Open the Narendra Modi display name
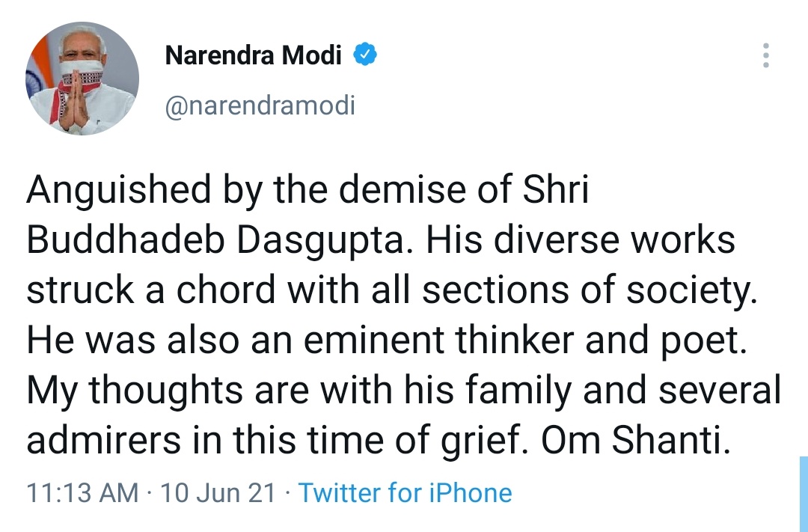 253,55
